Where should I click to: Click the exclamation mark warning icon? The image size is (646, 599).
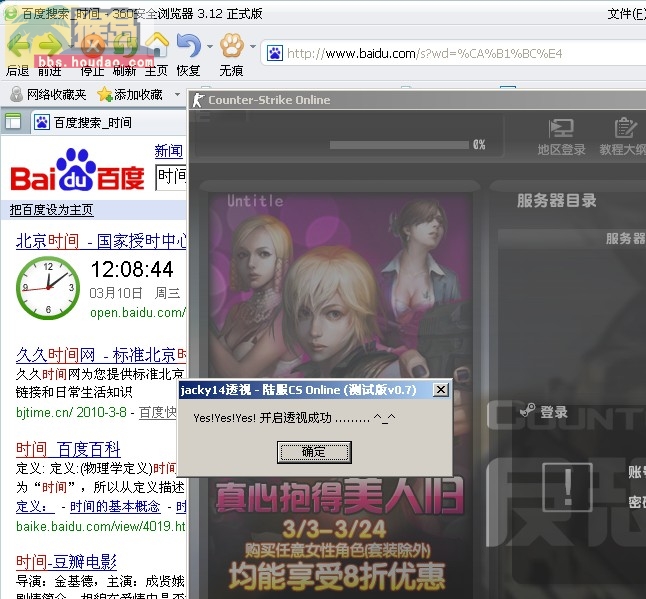click(x=568, y=487)
